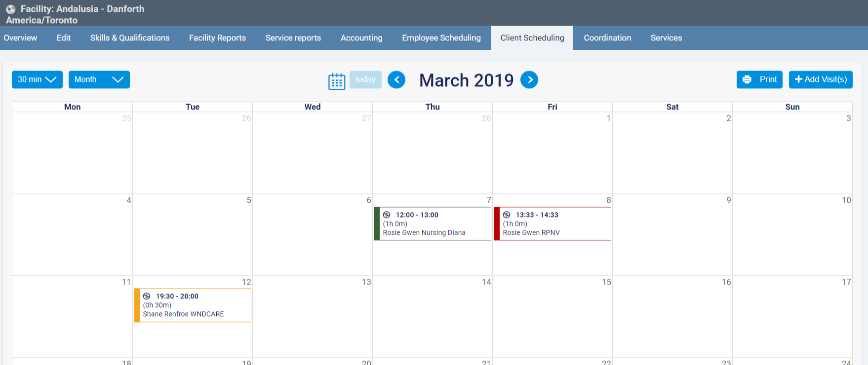The image size is (868, 365).
Task: Select day 5 in the calendar
Action: click(x=249, y=200)
